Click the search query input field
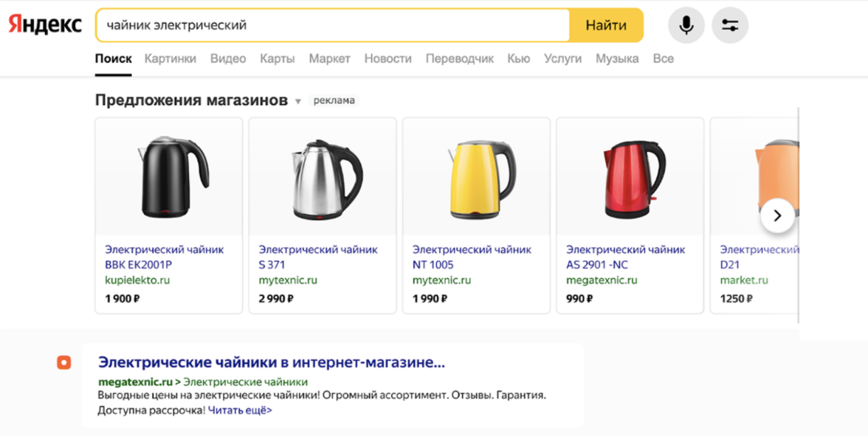This screenshot has width=868, height=436. click(332, 26)
